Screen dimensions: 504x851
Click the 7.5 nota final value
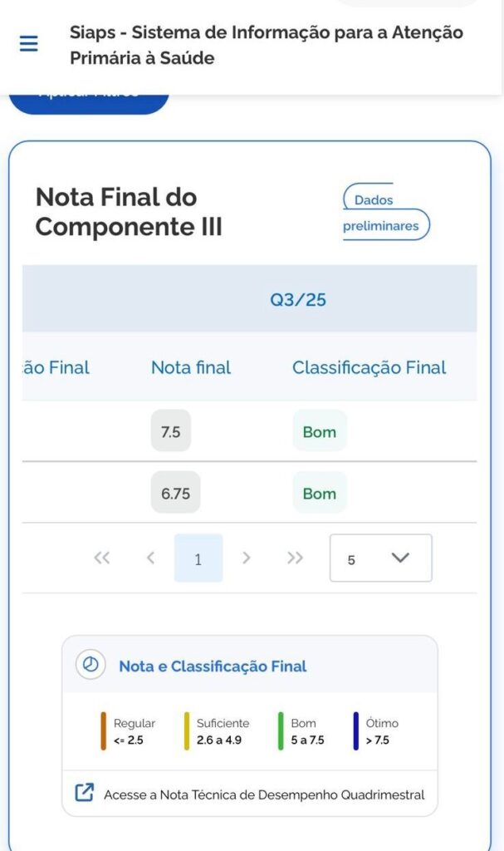pyautogui.click(x=171, y=431)
